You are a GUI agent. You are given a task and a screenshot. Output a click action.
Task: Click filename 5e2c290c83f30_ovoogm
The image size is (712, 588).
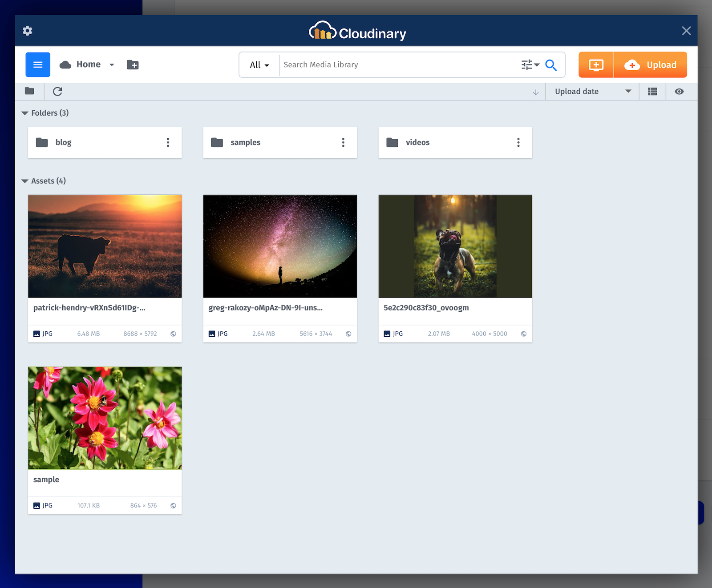pos(426,308)
